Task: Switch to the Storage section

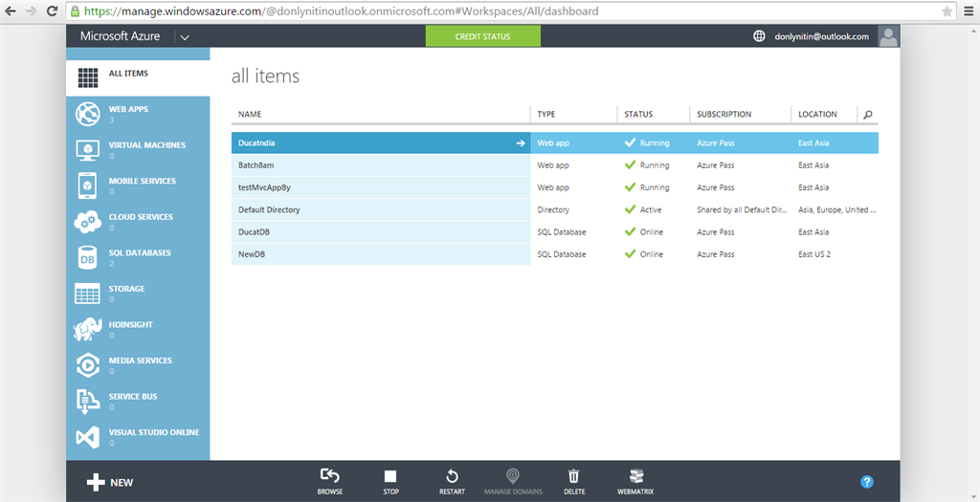Action: (x=138, y=295)
